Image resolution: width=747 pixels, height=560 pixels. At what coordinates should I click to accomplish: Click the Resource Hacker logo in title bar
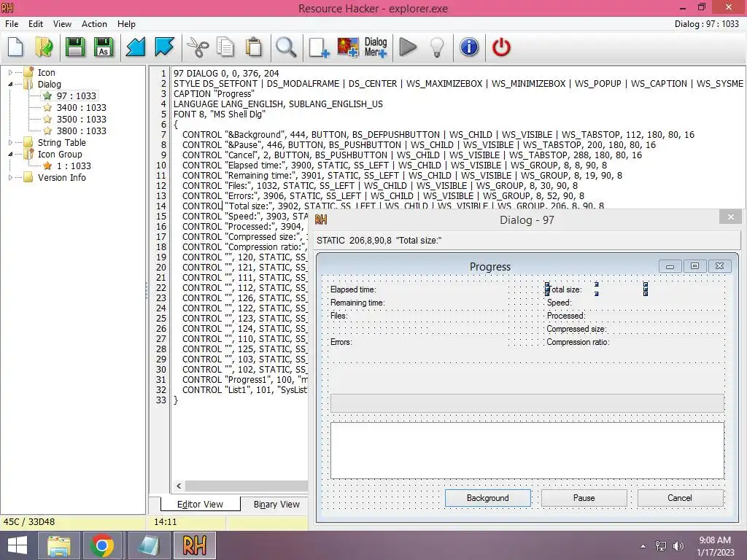(7, 7)
